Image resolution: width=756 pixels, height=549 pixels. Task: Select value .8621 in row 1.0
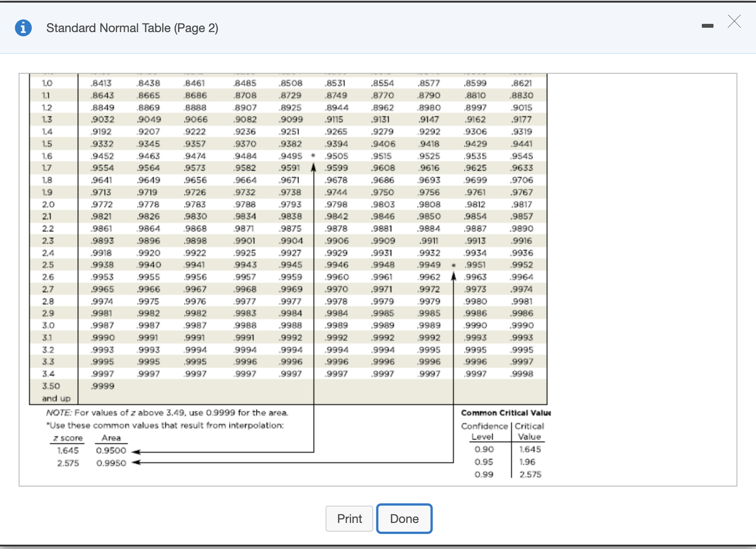point(522,83)
